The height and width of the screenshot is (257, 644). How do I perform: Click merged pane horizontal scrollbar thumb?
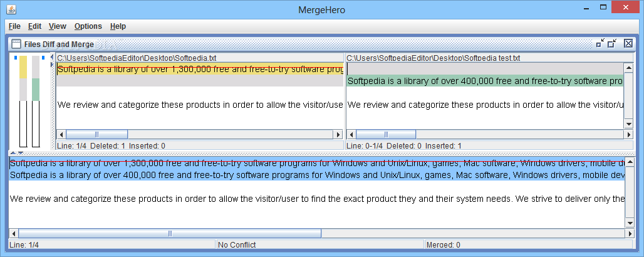(170, 234)
